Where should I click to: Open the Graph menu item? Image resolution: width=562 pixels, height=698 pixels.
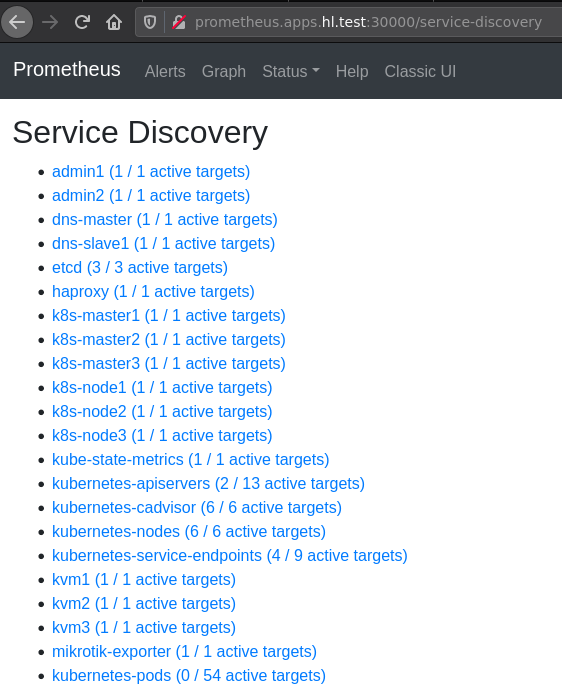[x=224, y=71]
